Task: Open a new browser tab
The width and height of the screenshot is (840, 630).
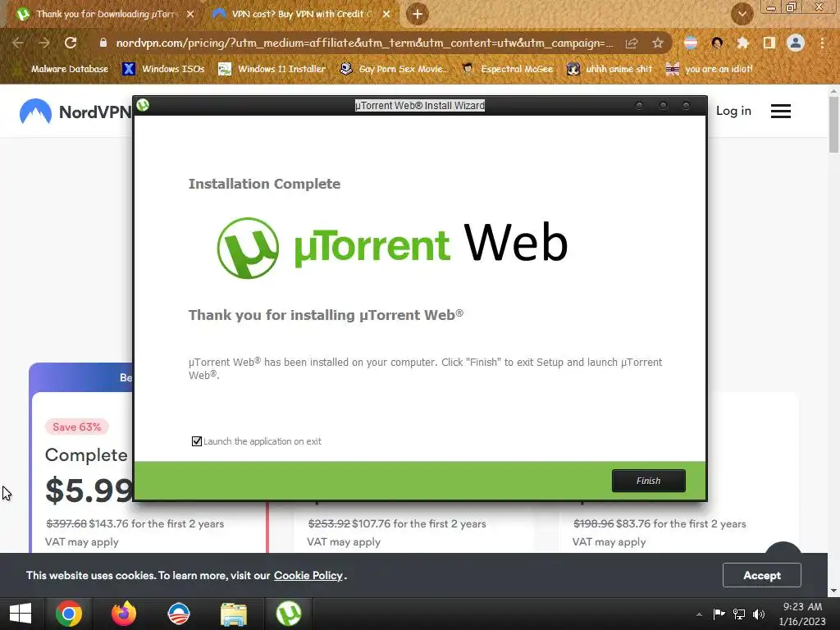Action: coord(418,14)
